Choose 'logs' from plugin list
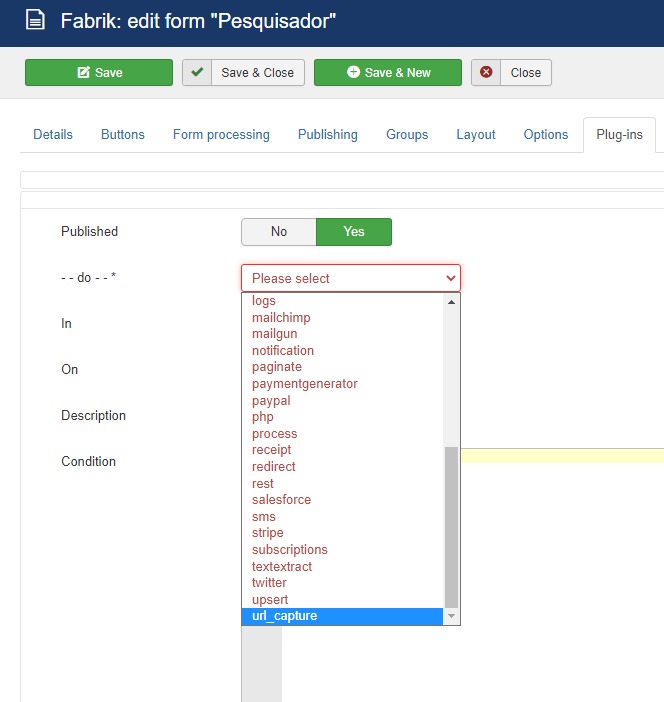 [343, 301]
